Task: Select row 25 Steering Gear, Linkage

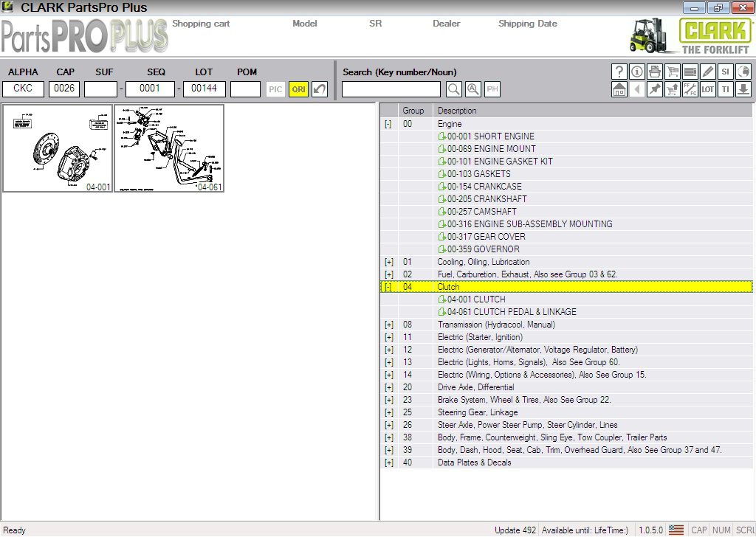Action: click(566, 412)
